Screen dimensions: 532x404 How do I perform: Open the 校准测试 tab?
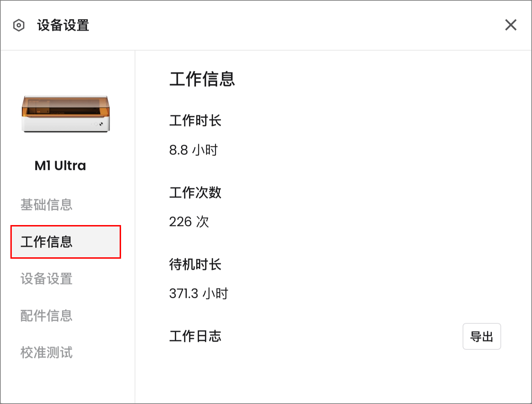(46, 353)
